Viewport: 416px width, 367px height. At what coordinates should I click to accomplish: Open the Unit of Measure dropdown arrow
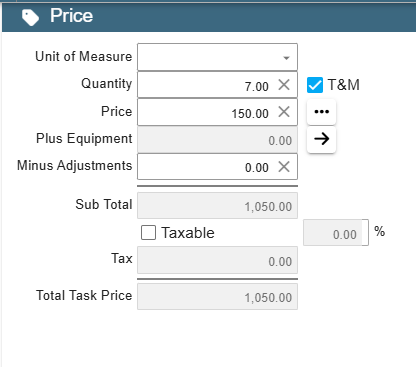pyautogui.click(x=286, y=58)
